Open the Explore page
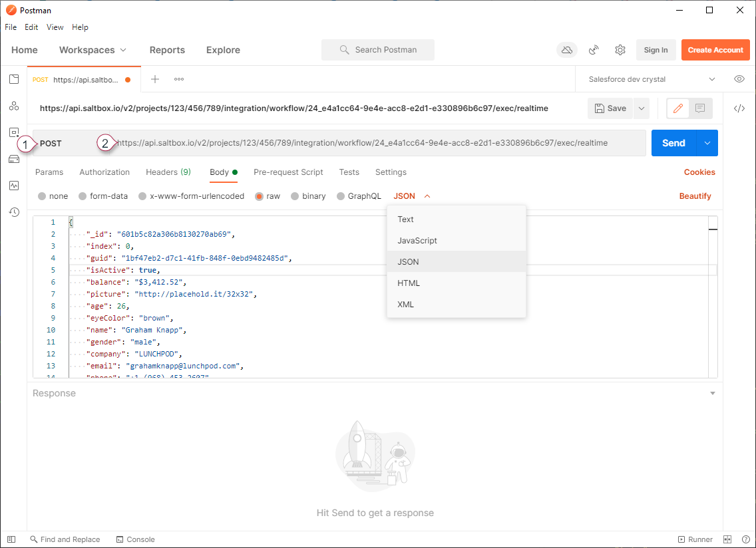This screenshot has height=548, width=756. pyautogui.click(x=223, y=50)
